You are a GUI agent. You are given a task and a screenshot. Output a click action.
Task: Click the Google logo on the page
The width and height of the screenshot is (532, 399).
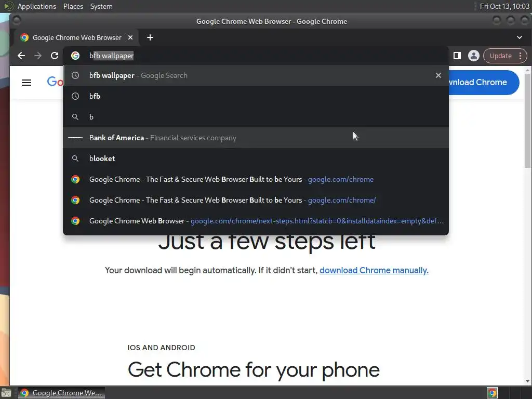(x=55, y=82)
